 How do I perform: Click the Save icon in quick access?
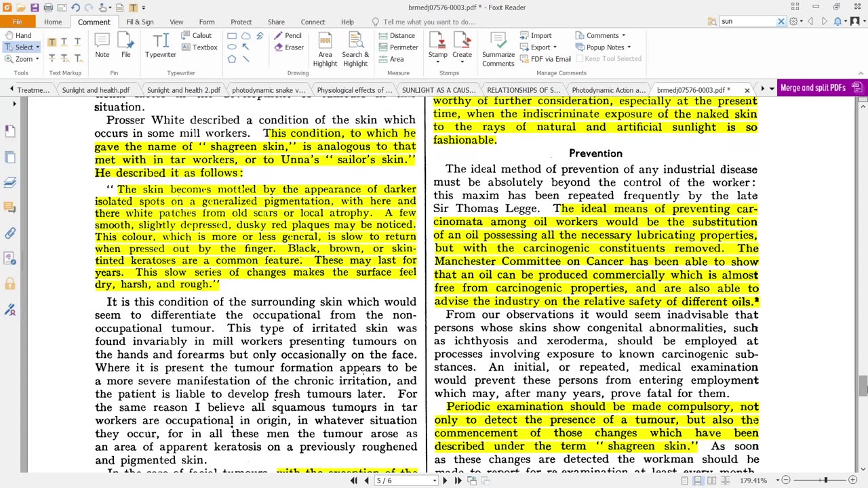coord(35,7)
